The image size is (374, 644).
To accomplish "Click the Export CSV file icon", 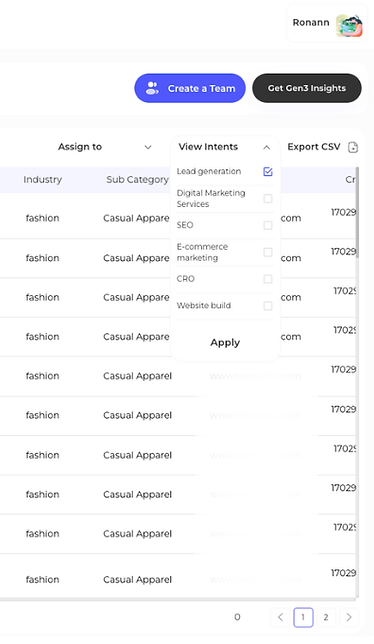I will 353,147.
